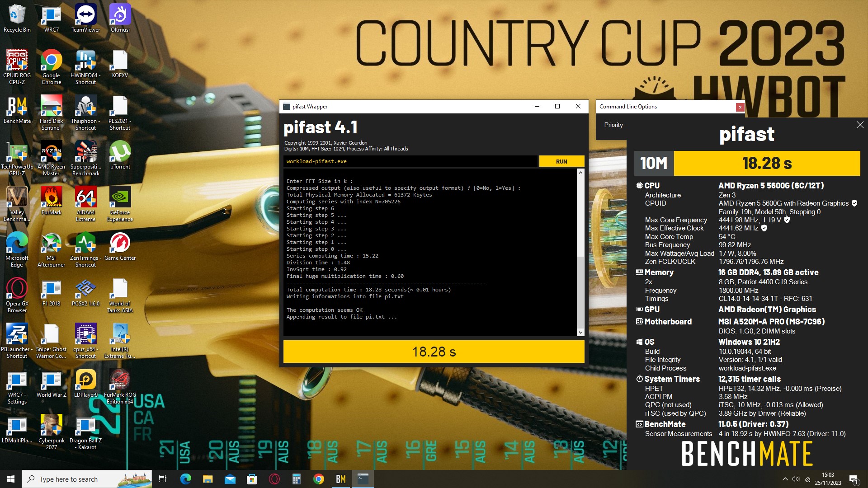Open the notification center icon

[x=854, y=479]
